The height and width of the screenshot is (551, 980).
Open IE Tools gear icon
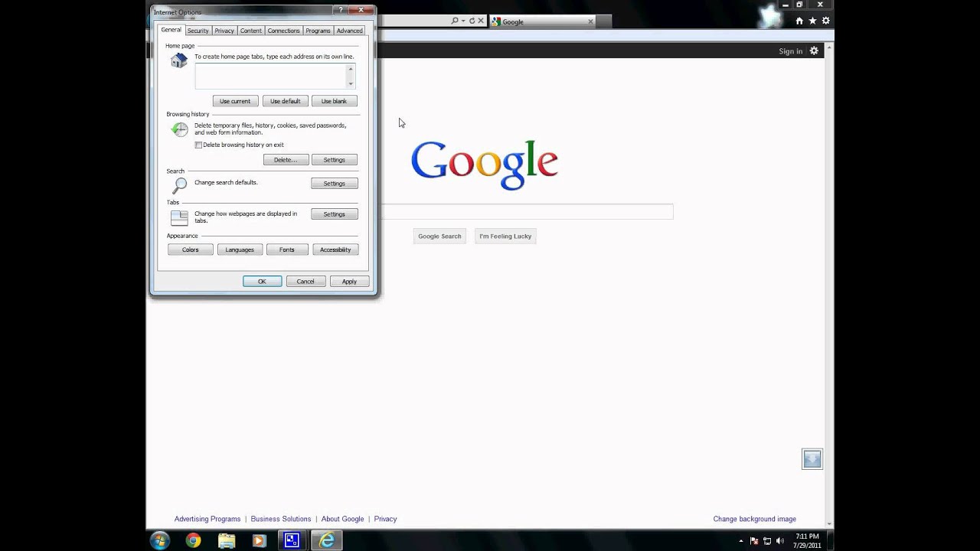(x=825, y=21)
